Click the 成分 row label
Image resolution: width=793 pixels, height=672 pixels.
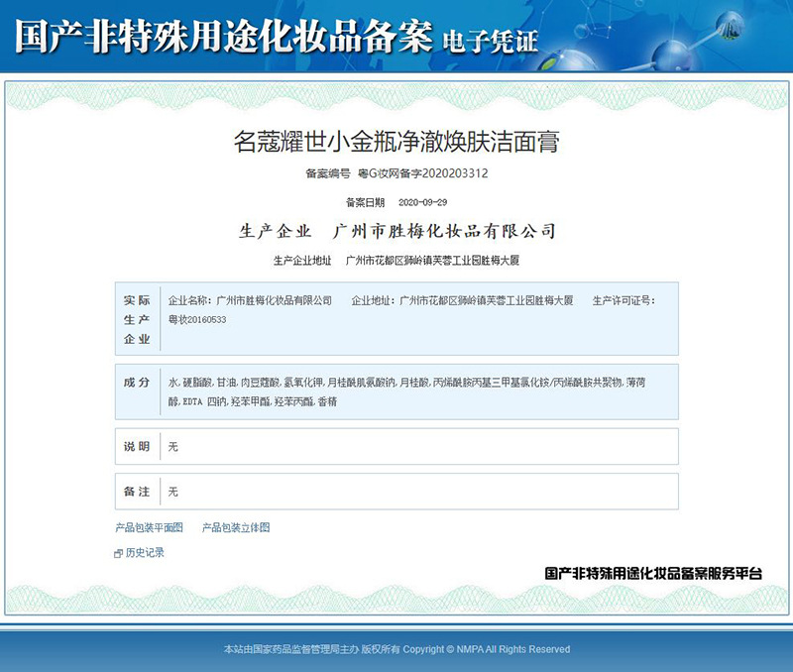(137, 383)
